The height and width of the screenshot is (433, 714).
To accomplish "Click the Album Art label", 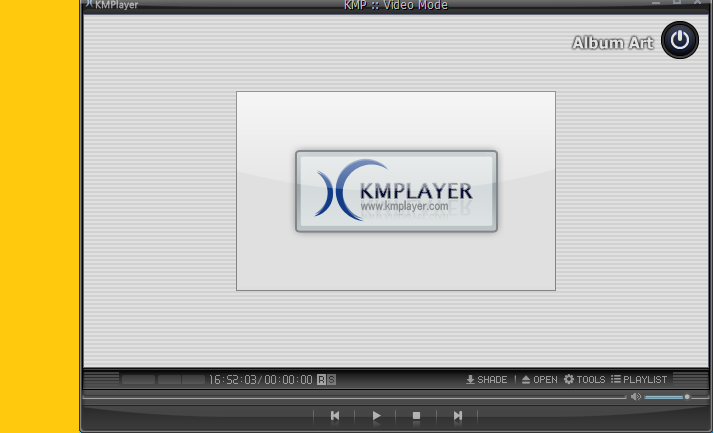I will 612,43.
